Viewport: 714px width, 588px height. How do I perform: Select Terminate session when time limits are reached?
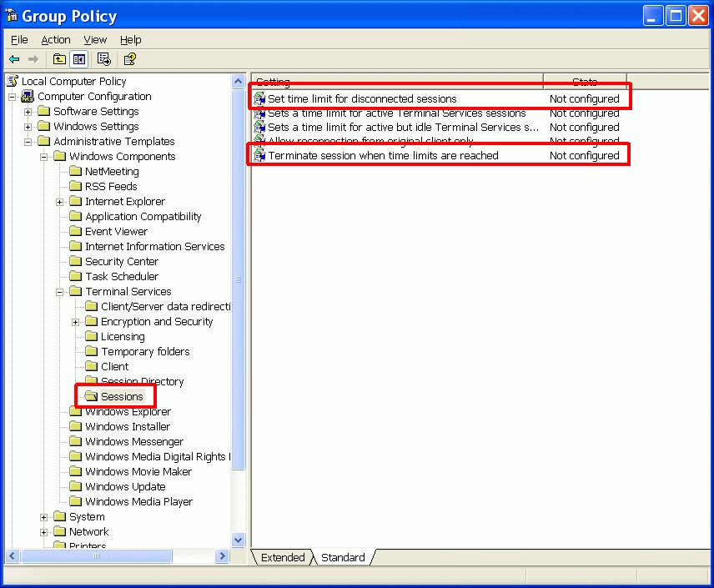(383, 156)
